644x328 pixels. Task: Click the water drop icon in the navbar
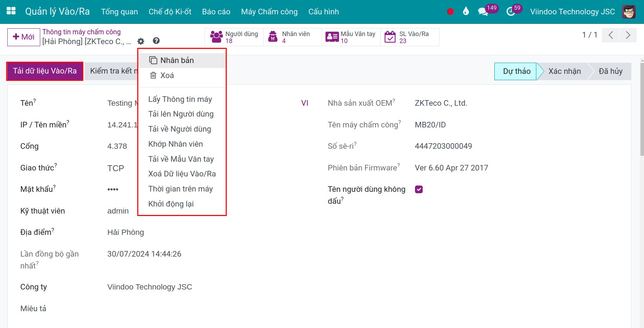tap(466, 12)
